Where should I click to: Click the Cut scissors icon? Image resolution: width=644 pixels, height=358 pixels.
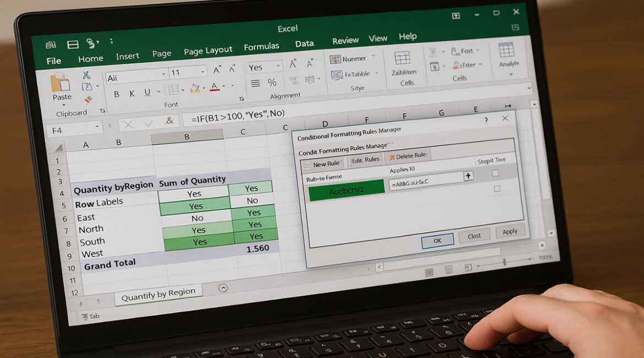pos(86,75)
